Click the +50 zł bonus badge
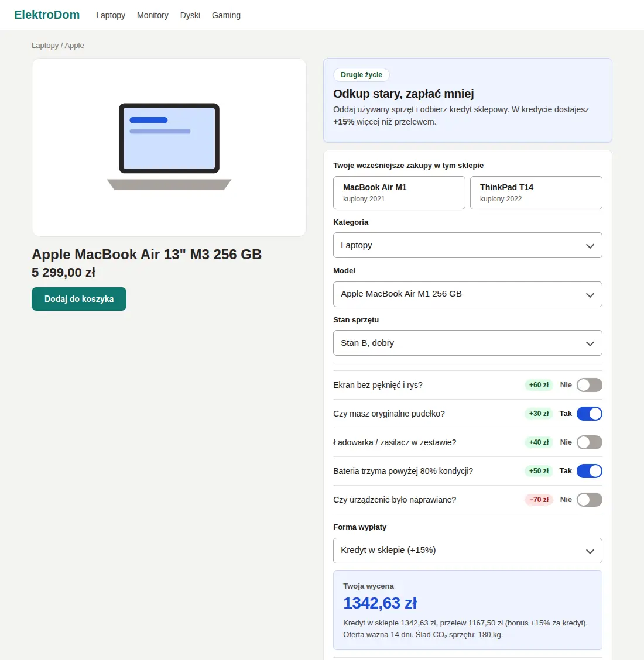 [x=539, y=471]
